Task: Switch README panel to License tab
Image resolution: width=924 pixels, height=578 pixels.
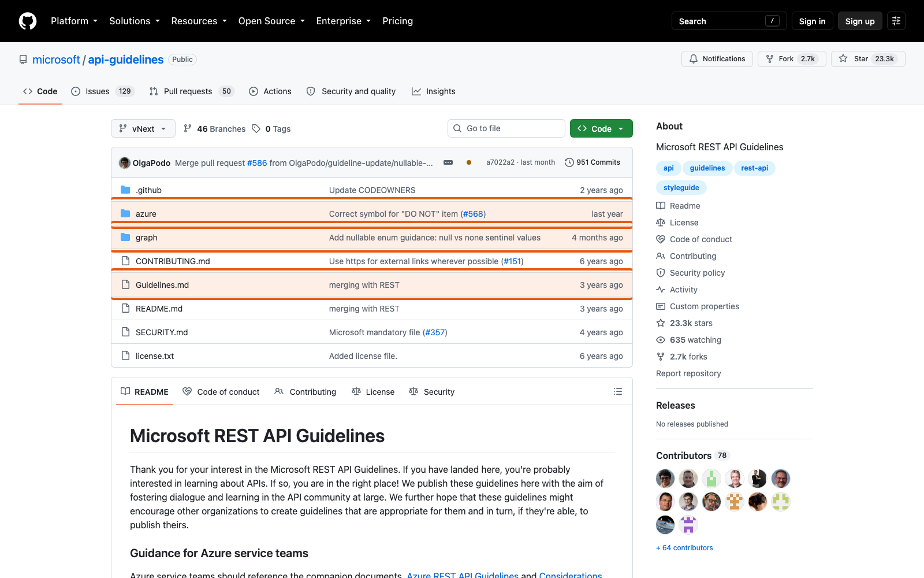Action: click(x=373, y=391)
